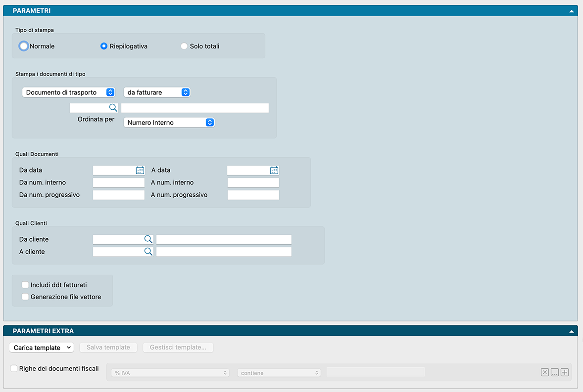Click the X icon to remove filter row

[545, 373]
